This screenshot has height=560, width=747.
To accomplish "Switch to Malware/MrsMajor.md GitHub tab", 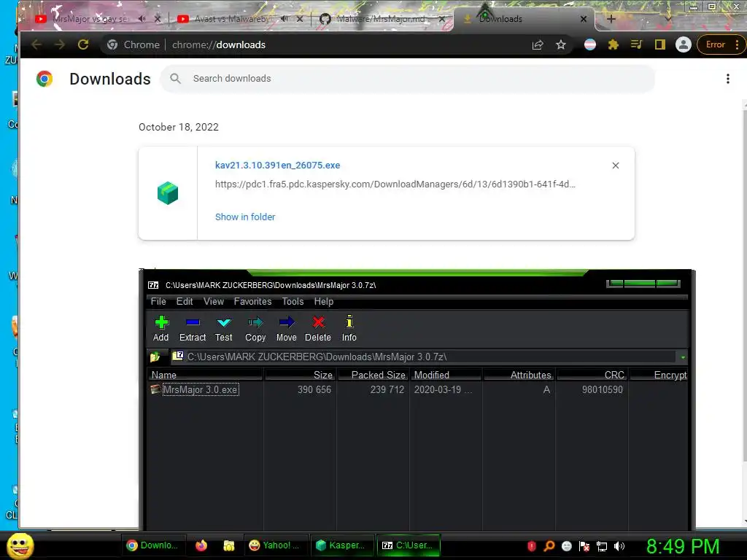I will (x=381, y=19).
